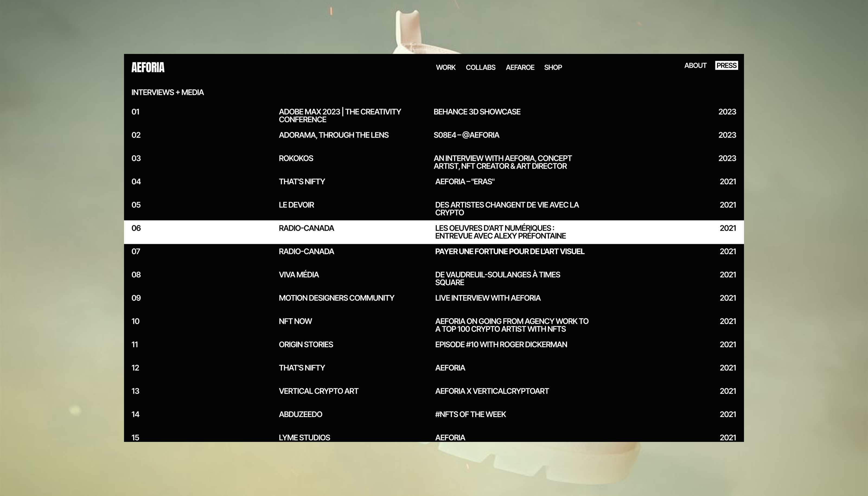The image size is (868, 496).
Task: Click the AEFORIA logo
Action: 148,68
